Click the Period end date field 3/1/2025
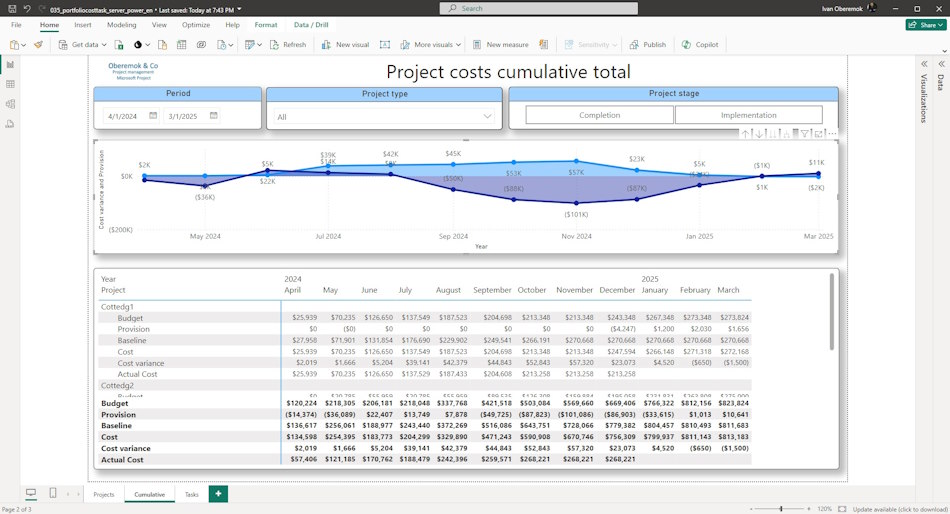 pyautogui.click(x=184, y=116)
